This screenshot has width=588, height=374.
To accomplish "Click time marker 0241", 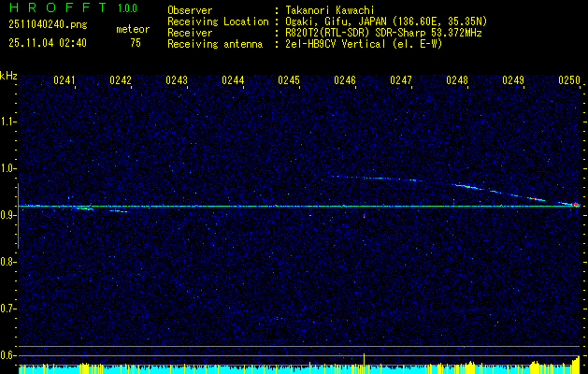I will (x=65, y=80).
